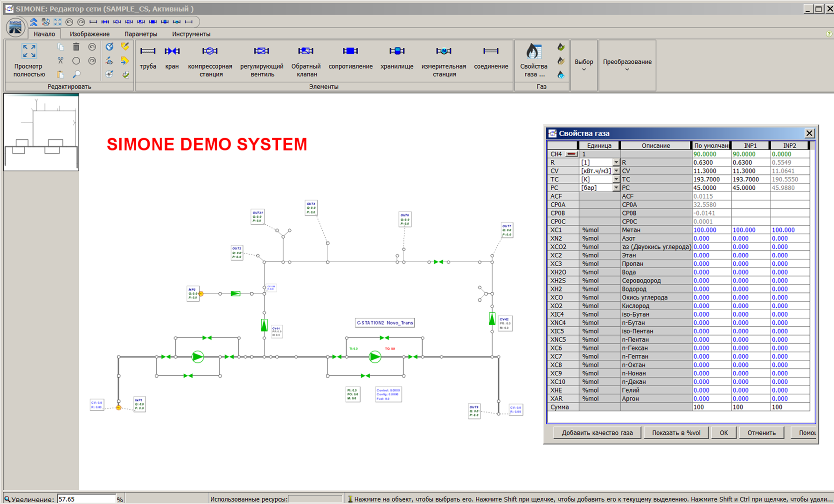
Task: Click the trash delete icon in ribbon
Action: [76, 47]
